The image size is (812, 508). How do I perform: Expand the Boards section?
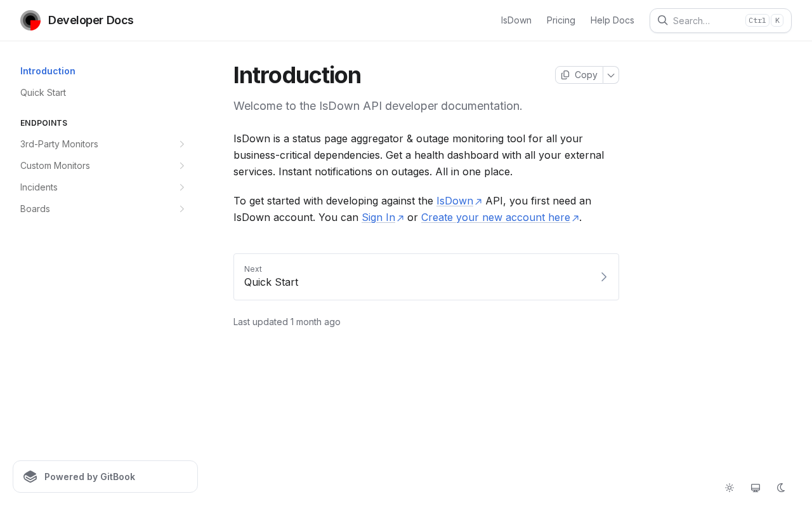(182, 209)
